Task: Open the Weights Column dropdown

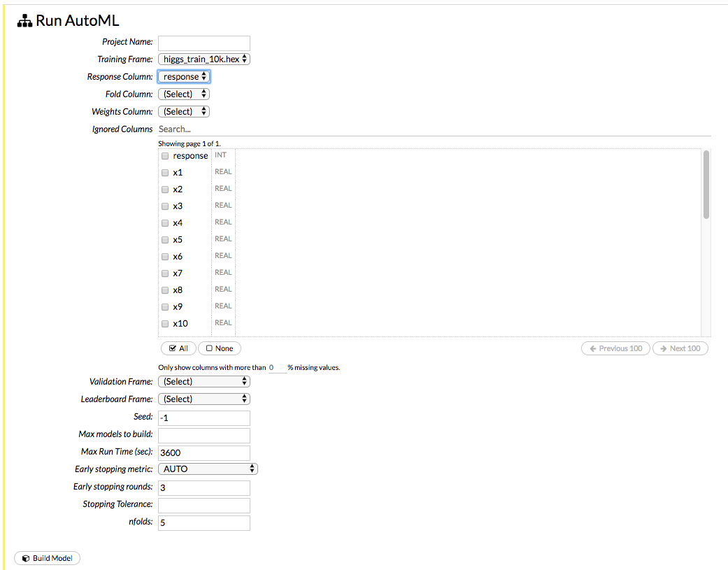Action: click(183, 111)
